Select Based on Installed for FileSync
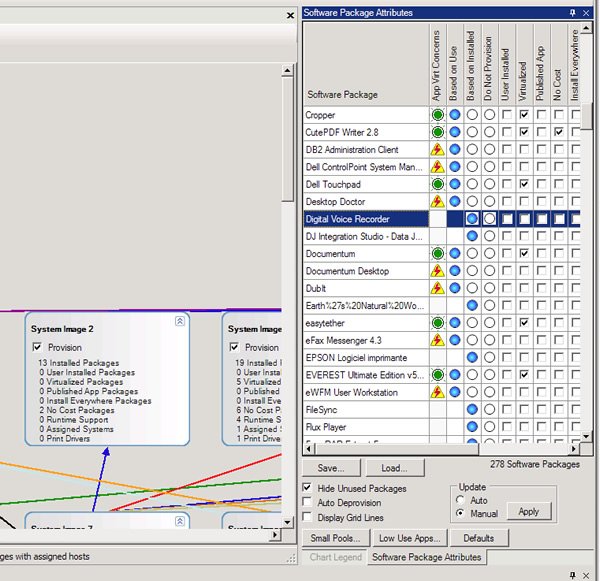Screen dimensions: 600x581 [472, 409]
